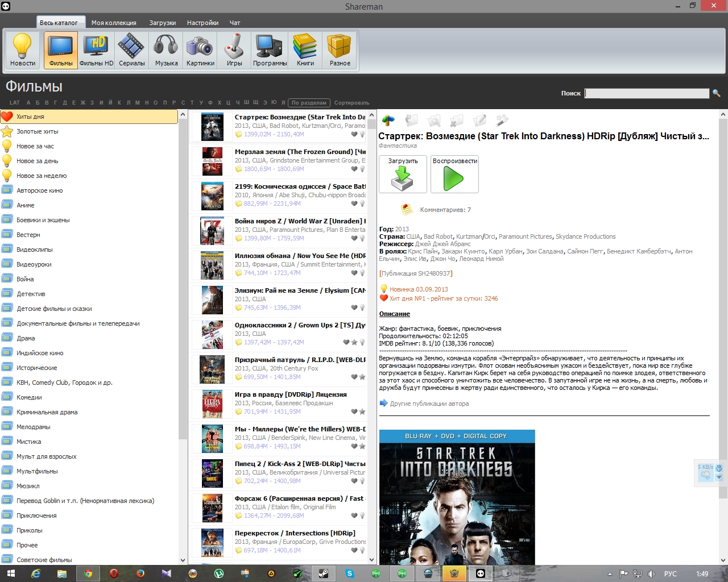Screen dimensions: 728x582
Task: Click the РУС language switcher
Action: [671, 574]
